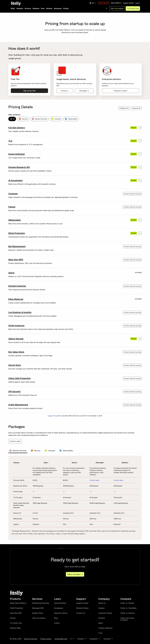This screenshot has height=644, width=150.
Task: Filter products by Network Services
Action: (39, 119)
